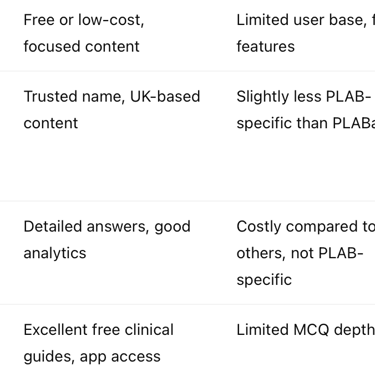This screenshot has height=366, width=375.
Task: Click the "Free or low-cost, focused content" cell
Action: [84, 33]
